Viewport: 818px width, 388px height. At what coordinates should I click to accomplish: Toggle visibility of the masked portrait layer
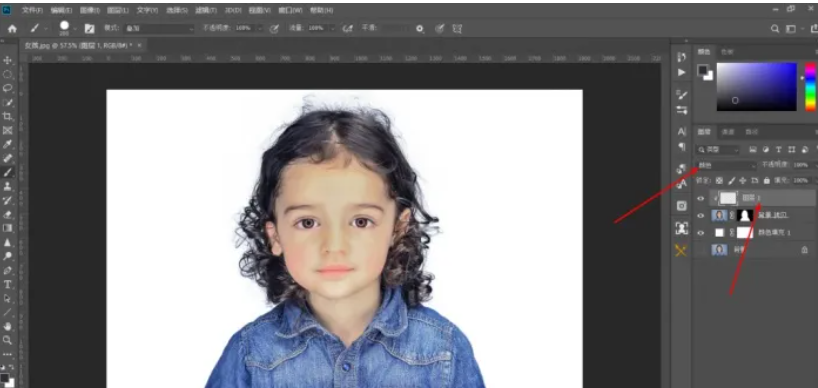coord(701,215)
